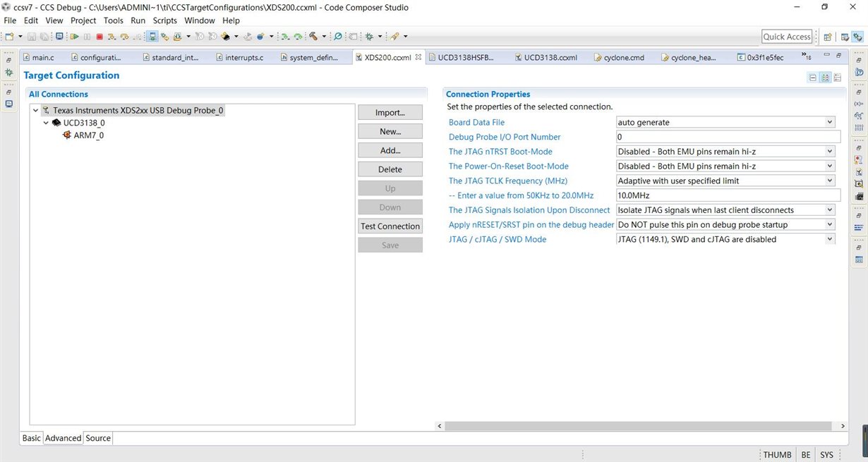Open the Scripts menu
This screenshot has height=462, width=868.
(165, 20)
